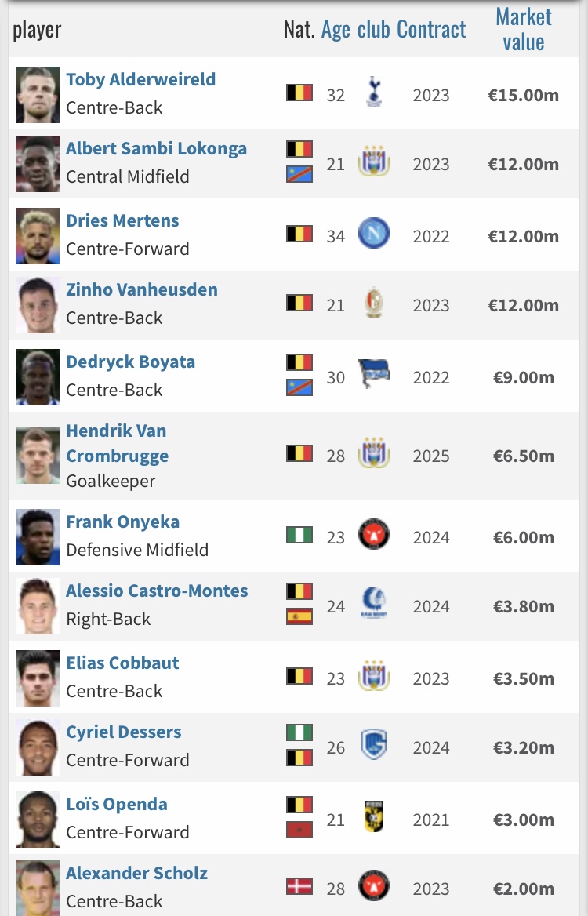This screenshot has height=916, width=588.
Task: Sort the table by Market value header
Action: 523,30
